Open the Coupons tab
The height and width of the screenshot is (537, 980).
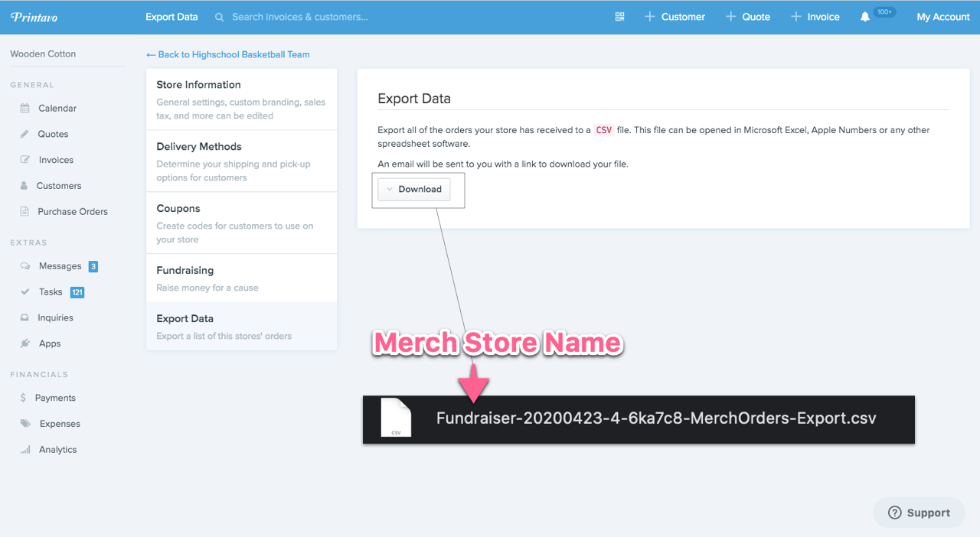point(241,223)
